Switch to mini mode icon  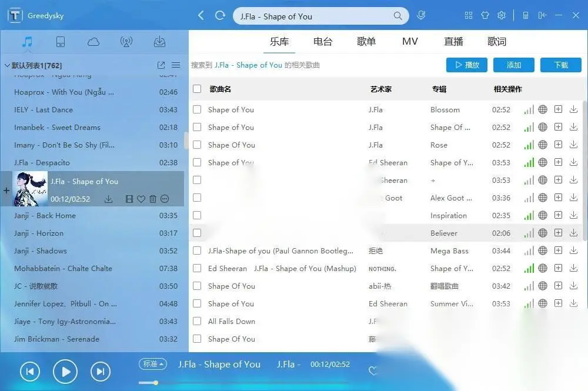click(x=542, y=15)
